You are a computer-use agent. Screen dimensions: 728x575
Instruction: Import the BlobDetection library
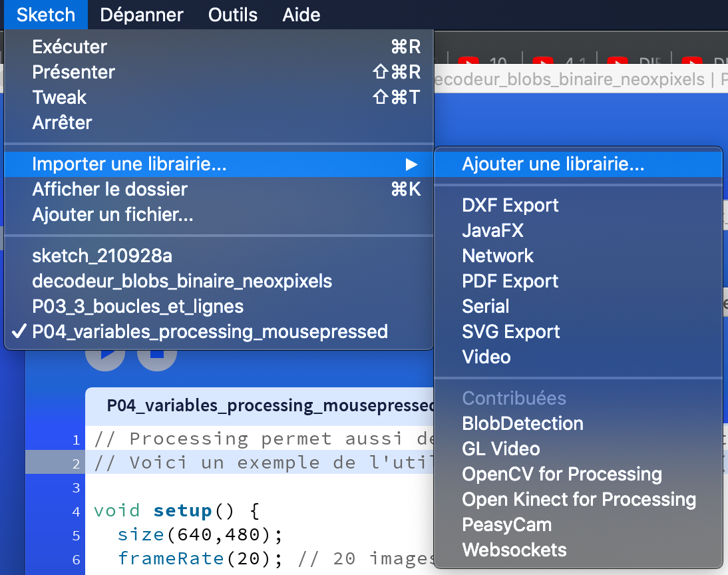pos(522,424)
